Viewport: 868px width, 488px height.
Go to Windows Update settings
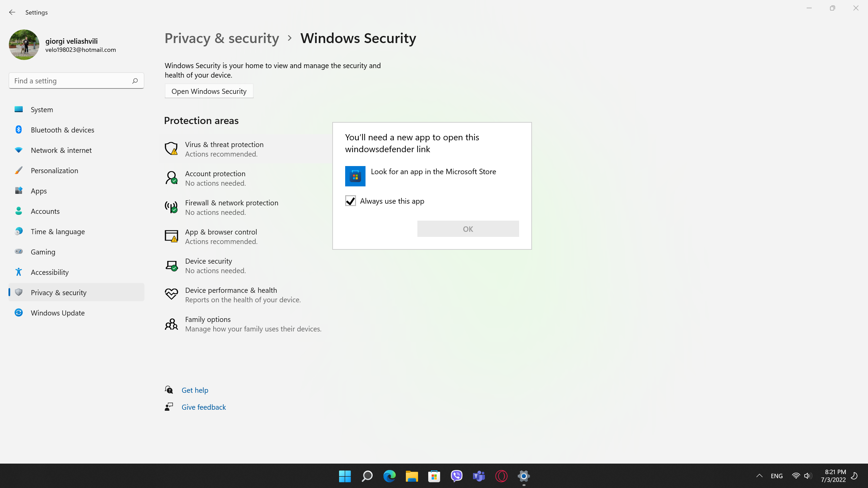click(x=58, y=313)
